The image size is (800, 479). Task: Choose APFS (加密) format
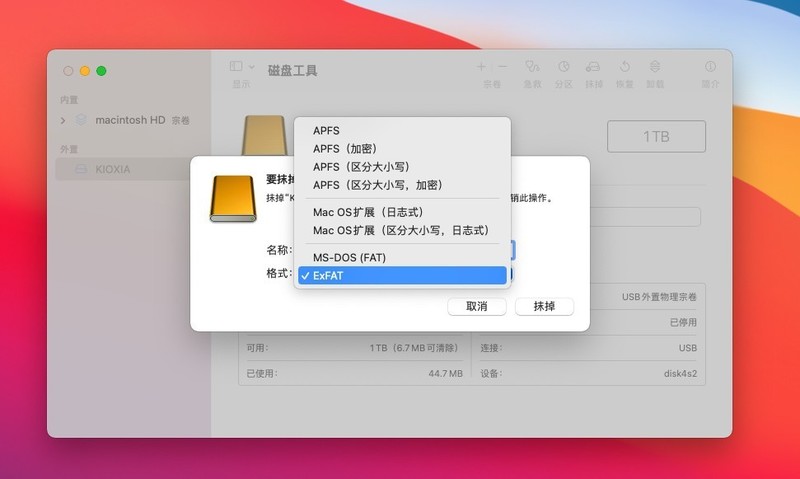(x=402, y=149)
